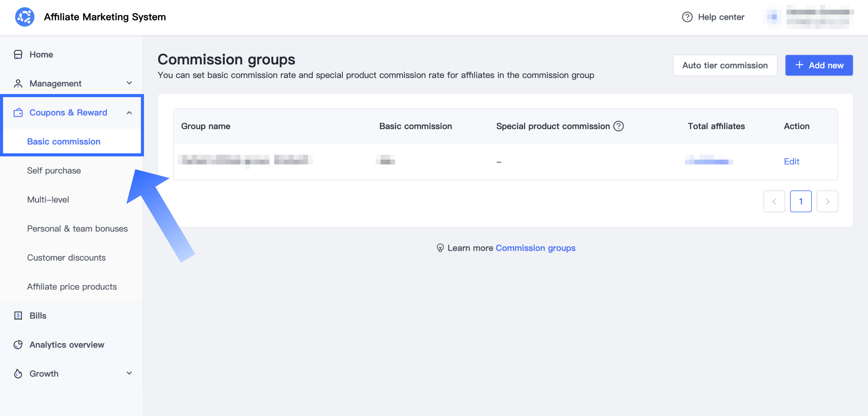Go to Personal & team bonuses
Viewport: 868px width, 416px height.
[x=77, y=228]
